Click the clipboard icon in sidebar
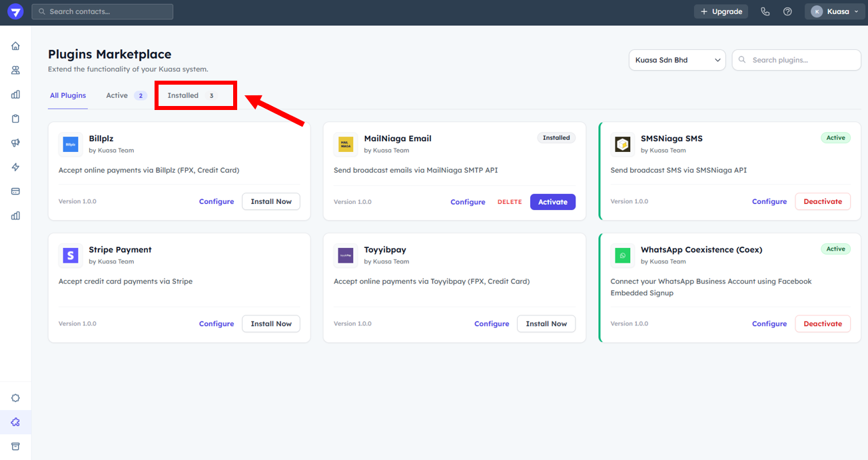 [15, 119]
